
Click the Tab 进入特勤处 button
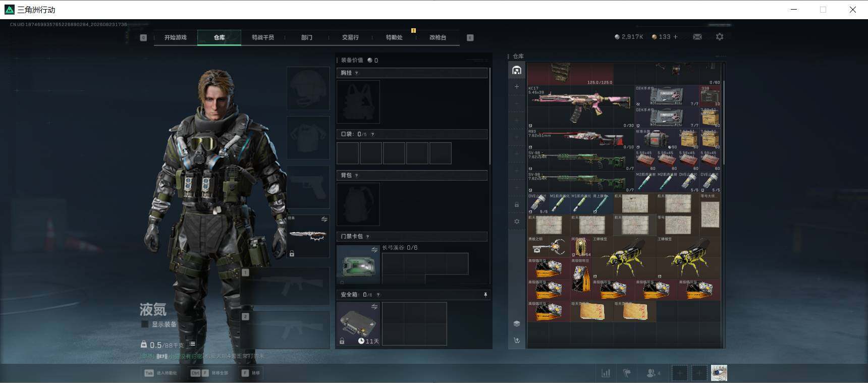[x=160, y=373]
